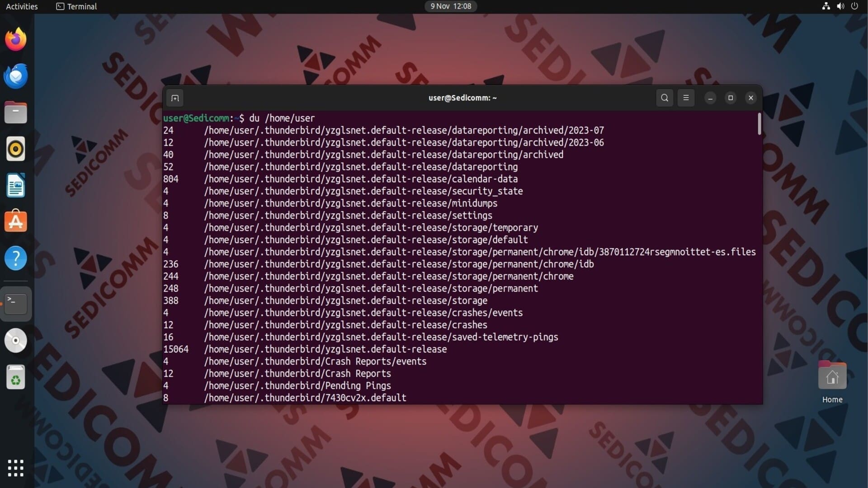This screenshot has height=488, width=868.
Task: Select the Terminal icon in dock
Action: (16, 304)
